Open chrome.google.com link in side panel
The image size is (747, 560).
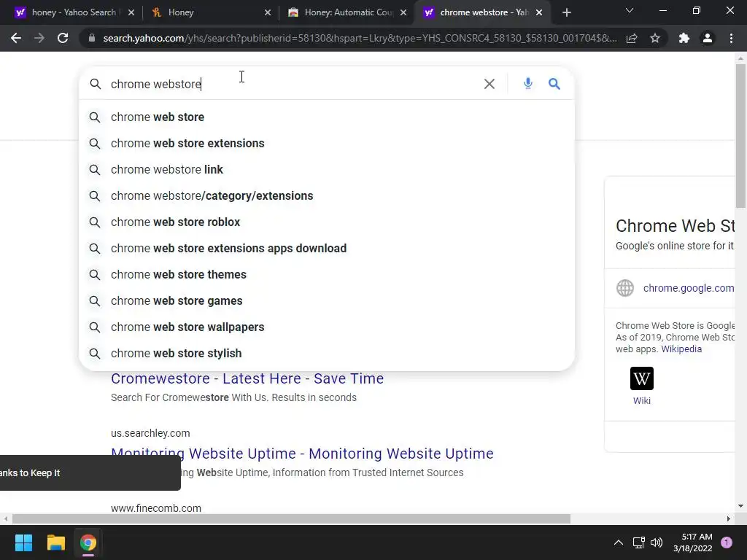[689, 288]
